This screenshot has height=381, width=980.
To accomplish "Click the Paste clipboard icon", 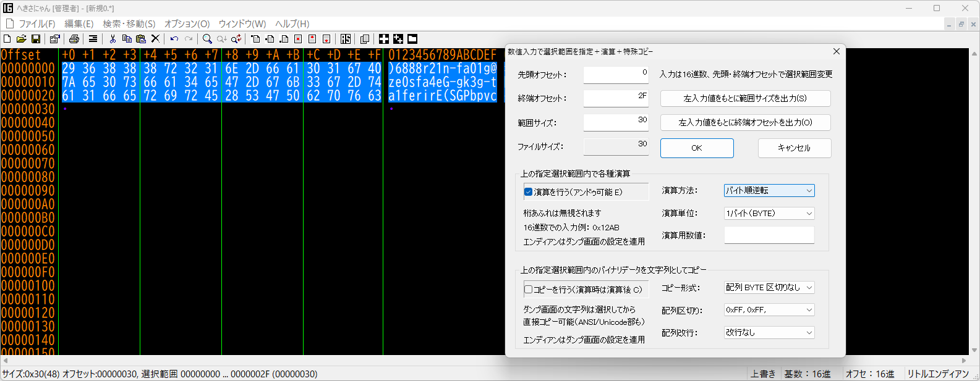I will (x=141, y=39).
